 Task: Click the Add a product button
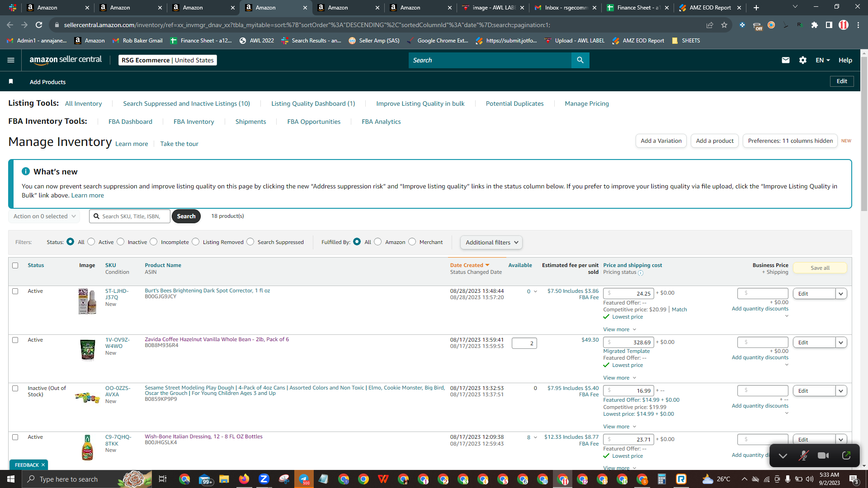click(x=715, y=141)
